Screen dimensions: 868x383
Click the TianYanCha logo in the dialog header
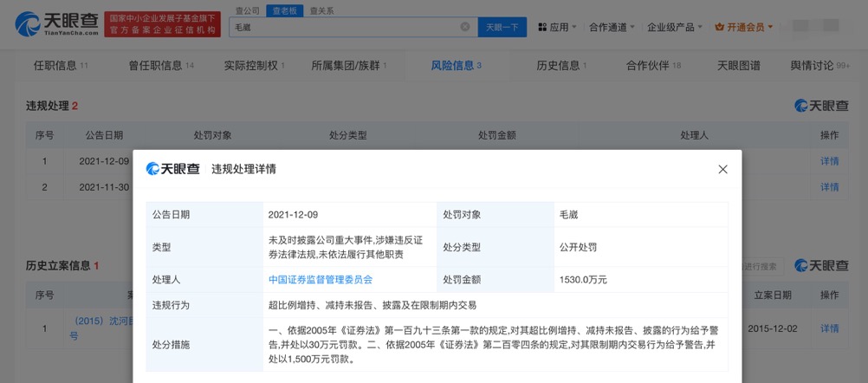[x=172, y=169]
